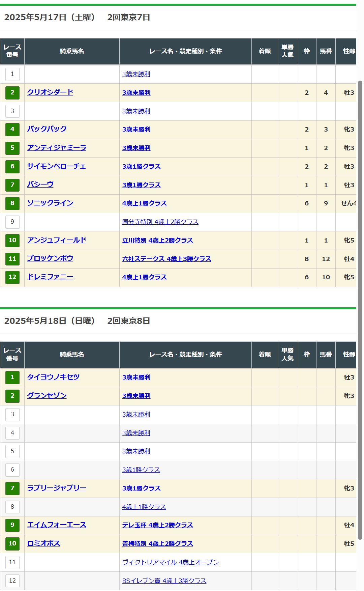Click the バックパック horse name

point(47,129)
